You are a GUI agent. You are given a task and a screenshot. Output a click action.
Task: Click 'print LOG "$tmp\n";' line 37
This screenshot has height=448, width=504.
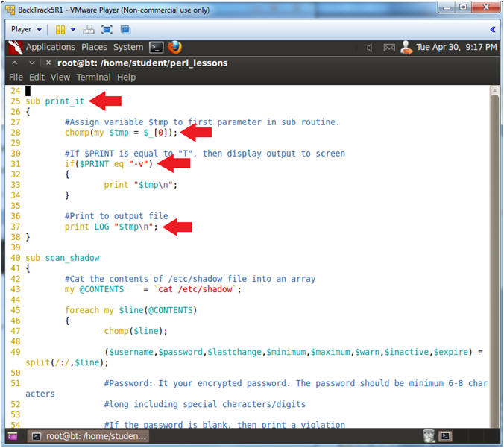tap(111, 227)
